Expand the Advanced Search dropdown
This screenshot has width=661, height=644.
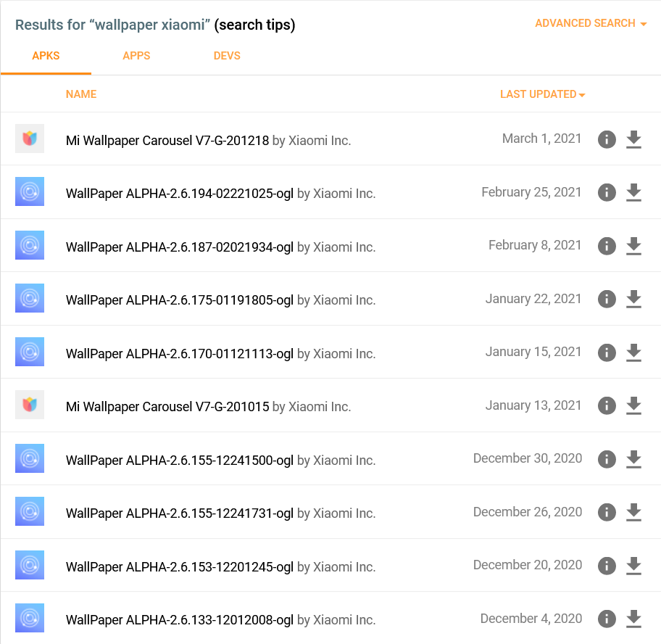point(590,23)
